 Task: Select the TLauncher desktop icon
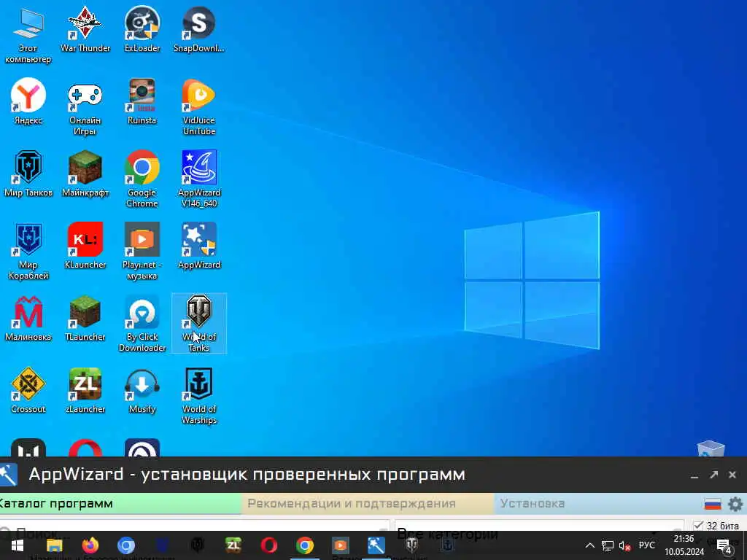point(85,318)
